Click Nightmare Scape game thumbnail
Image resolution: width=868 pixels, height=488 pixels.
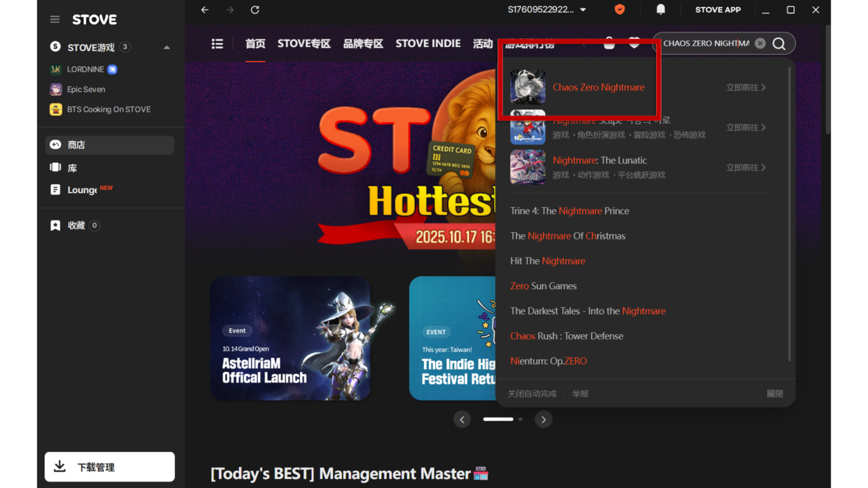528,127
